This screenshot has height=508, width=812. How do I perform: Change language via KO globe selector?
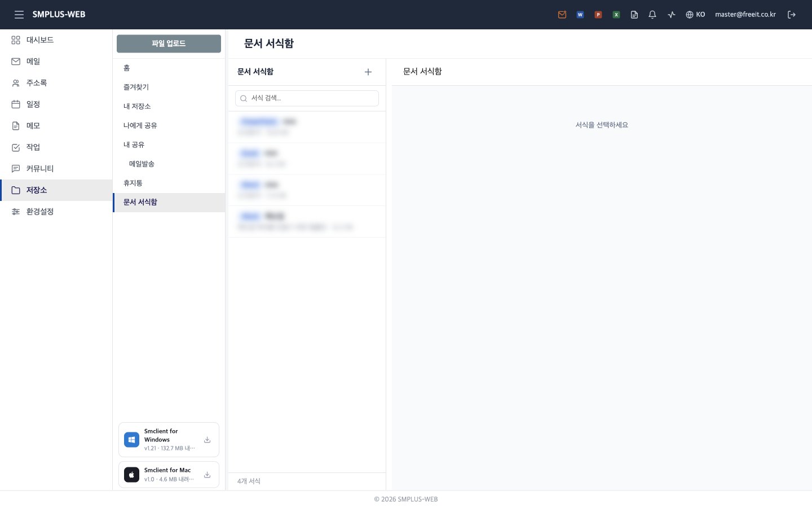(x=695, y=15)
